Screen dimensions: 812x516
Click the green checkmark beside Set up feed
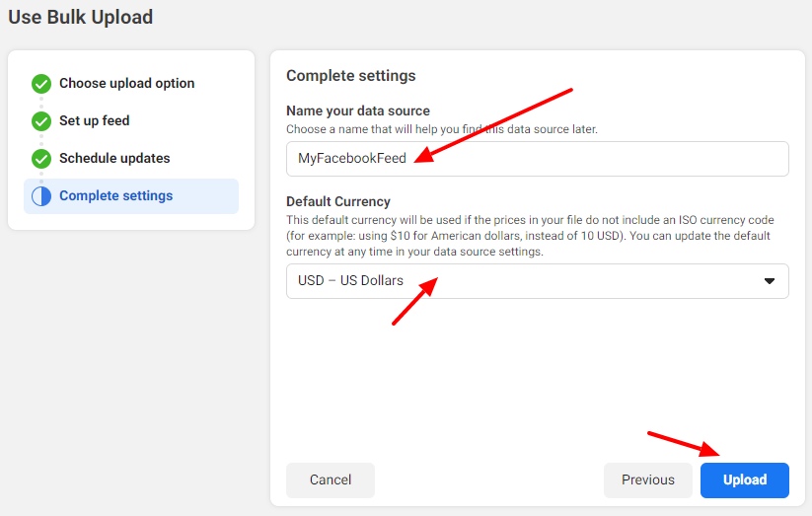tap(41, 121)
